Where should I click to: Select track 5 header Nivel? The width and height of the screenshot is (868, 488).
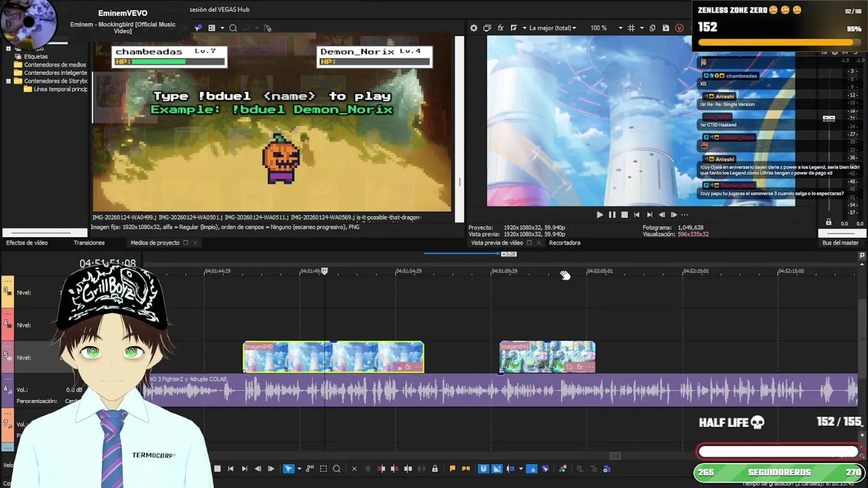click(x=24, y=357)
